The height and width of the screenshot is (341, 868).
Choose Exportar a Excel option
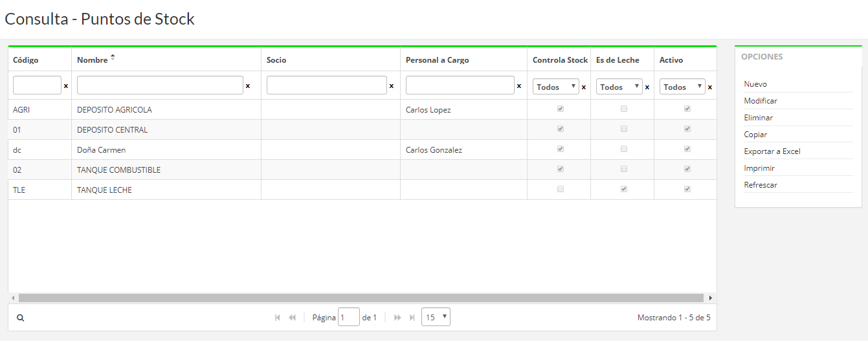point(772,151)
